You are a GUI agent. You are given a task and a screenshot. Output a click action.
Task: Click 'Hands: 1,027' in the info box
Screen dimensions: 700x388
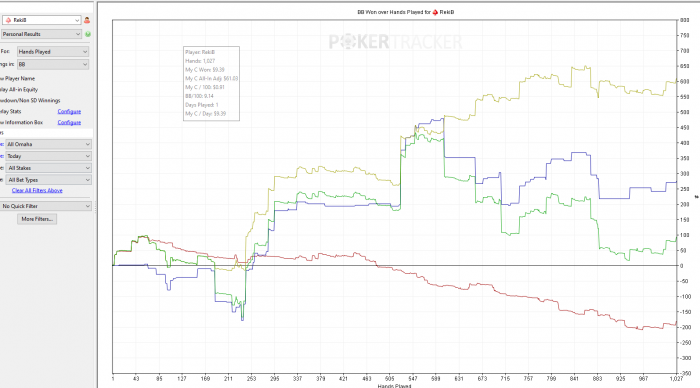200,61
